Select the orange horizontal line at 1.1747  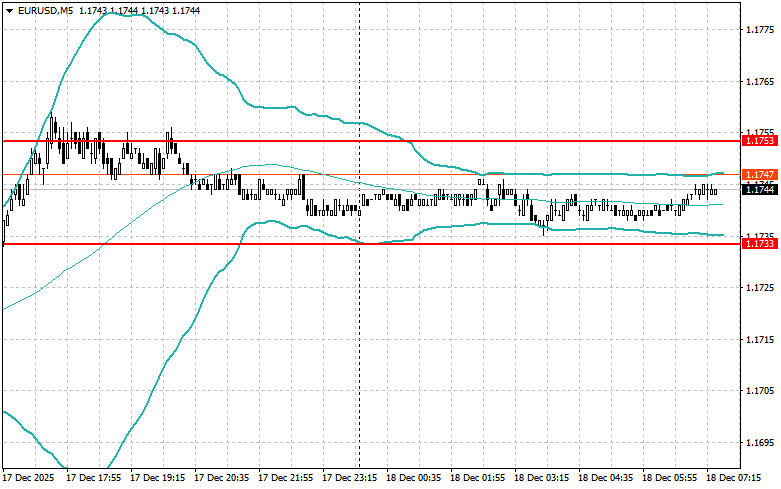click(x=372, y=174)
